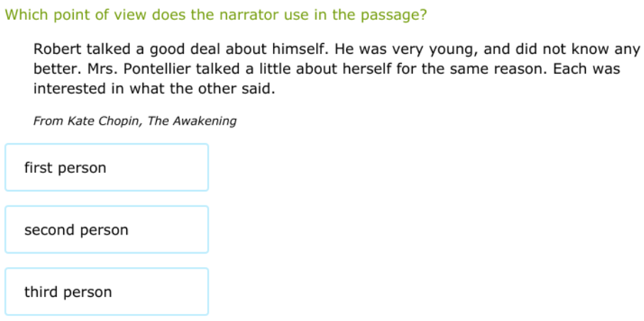Click the words "any better" in the passage

(x=624, y=50)
